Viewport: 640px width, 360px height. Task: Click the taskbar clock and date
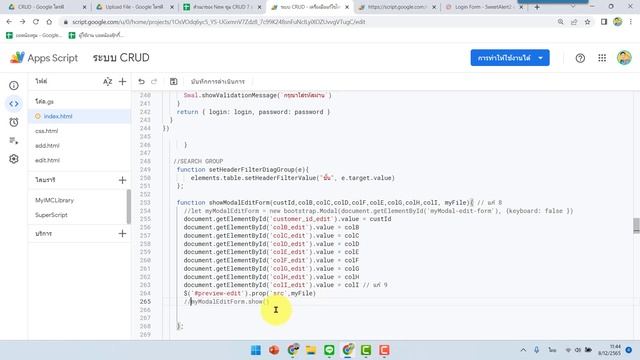pos(609,350)
